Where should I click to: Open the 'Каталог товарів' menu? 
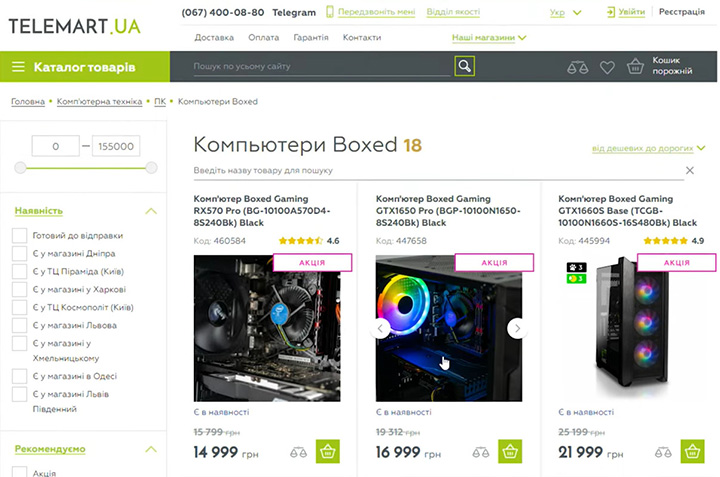point(85,67)
